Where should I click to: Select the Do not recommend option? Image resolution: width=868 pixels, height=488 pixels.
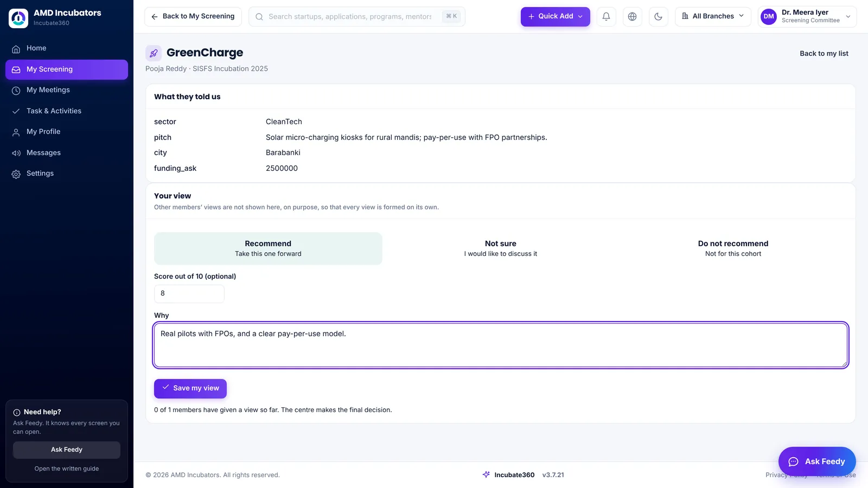pos(733,248)
